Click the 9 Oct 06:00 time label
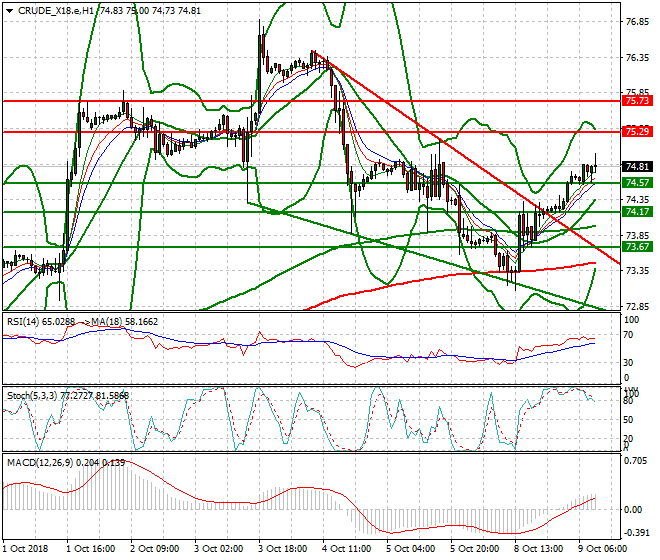660x560 pixels. (x=602, y=549)
